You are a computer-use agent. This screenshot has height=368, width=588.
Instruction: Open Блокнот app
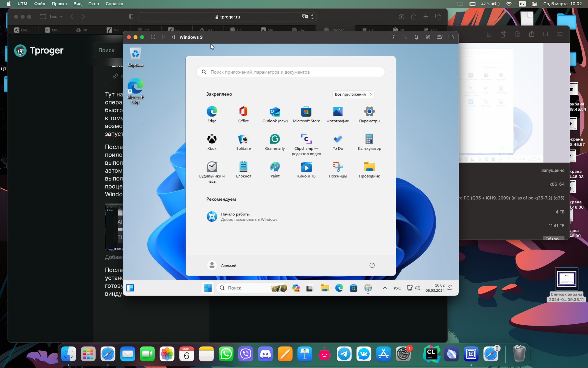[243, 170]
